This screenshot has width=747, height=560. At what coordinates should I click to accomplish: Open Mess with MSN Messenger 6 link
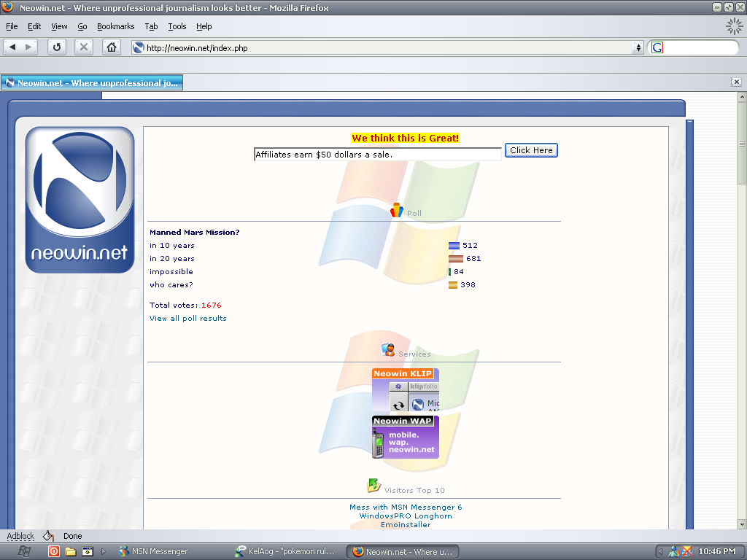[406, 507]
